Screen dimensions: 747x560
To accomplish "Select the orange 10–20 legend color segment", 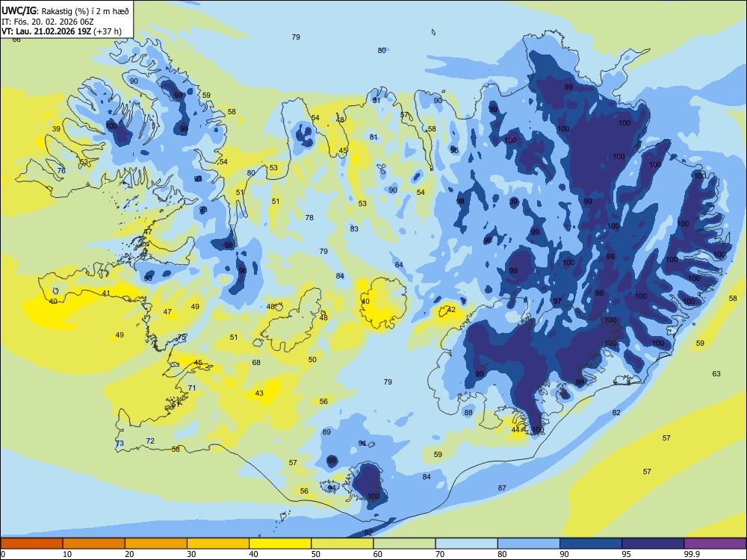I will (94, 544).
